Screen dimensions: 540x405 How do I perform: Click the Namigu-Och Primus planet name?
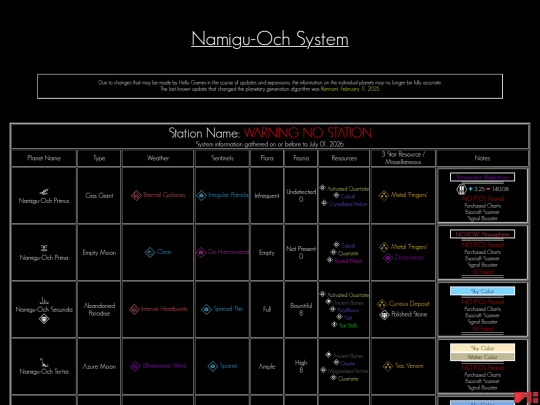point(44,201)
